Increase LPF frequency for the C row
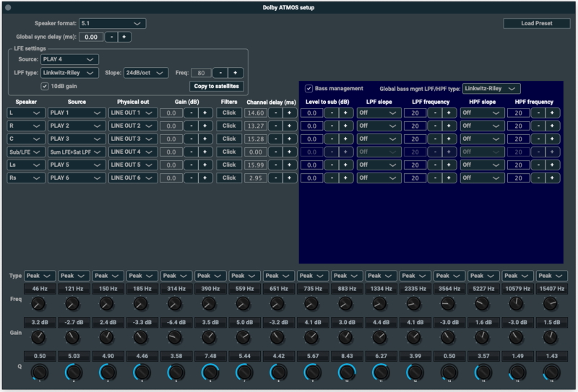Screen dimensions: 578x392 449,139
